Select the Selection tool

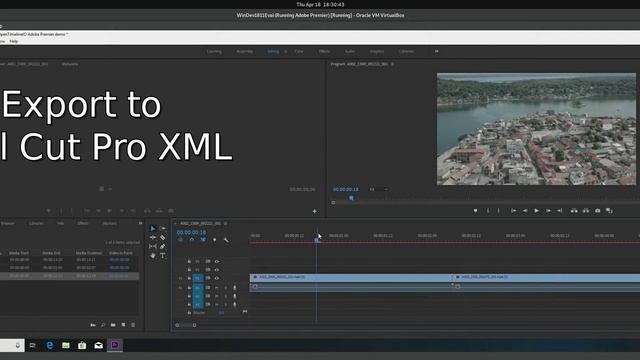click(153, 229)
